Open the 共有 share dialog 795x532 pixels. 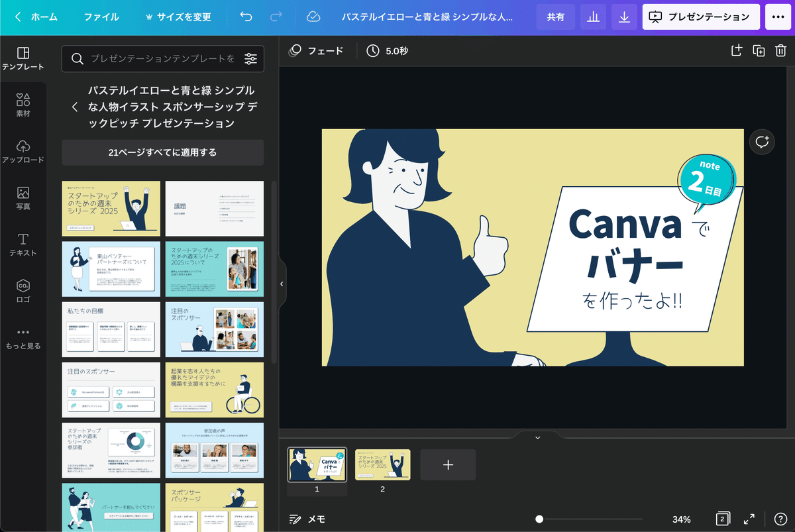pyautogui.click(x=555, y=17)
